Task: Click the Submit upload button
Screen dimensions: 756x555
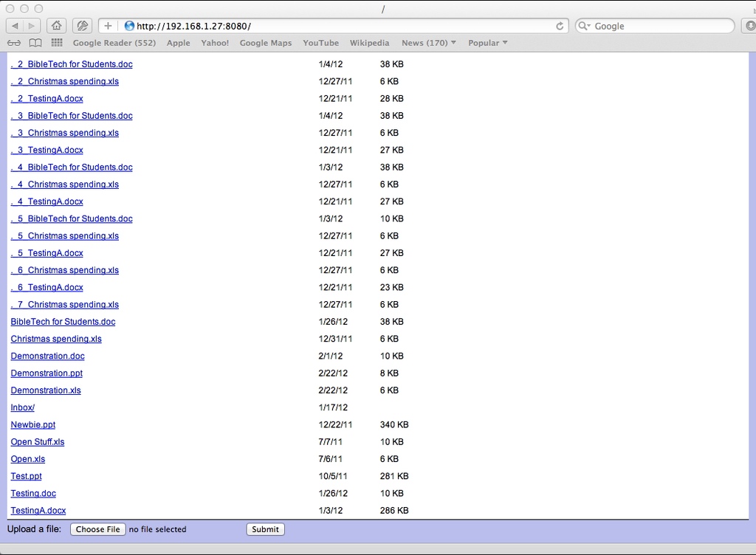Action: (265, 529)
